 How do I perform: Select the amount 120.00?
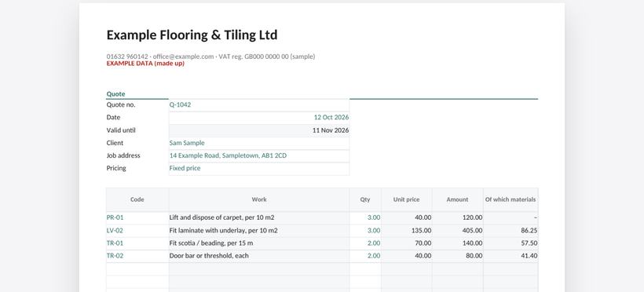[x=458, y=217]
